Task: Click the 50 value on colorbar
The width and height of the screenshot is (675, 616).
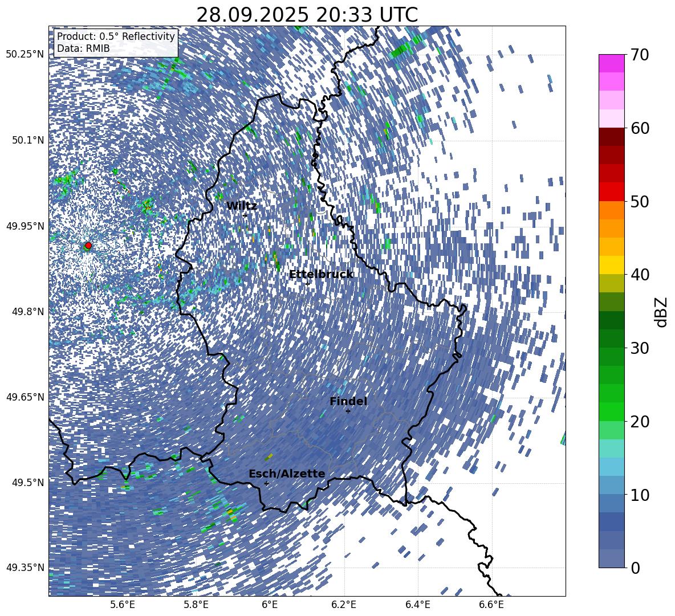Action: click(640, 202)
